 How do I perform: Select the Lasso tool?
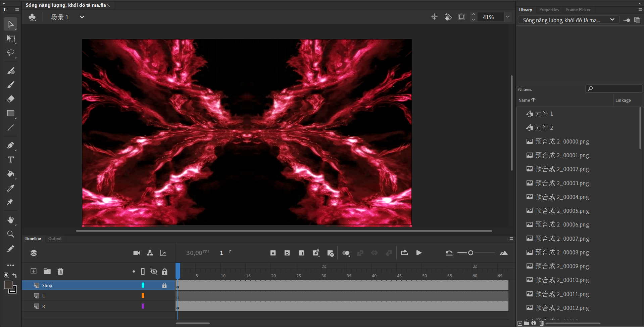click(x=11, y=53)
